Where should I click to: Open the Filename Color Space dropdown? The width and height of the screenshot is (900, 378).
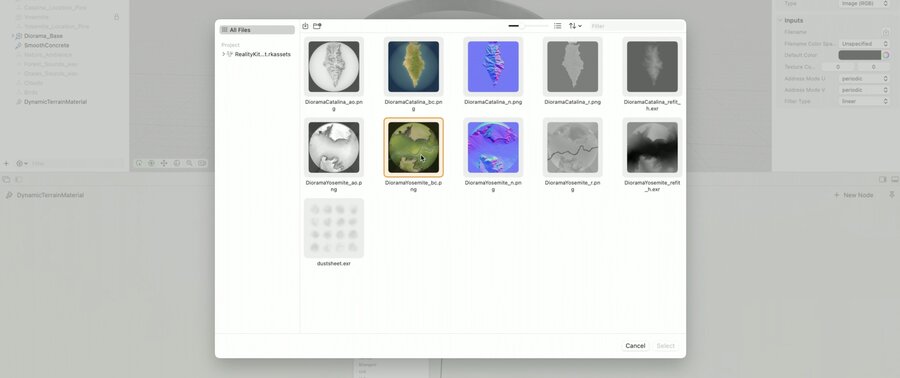click(x=864, y=44)
